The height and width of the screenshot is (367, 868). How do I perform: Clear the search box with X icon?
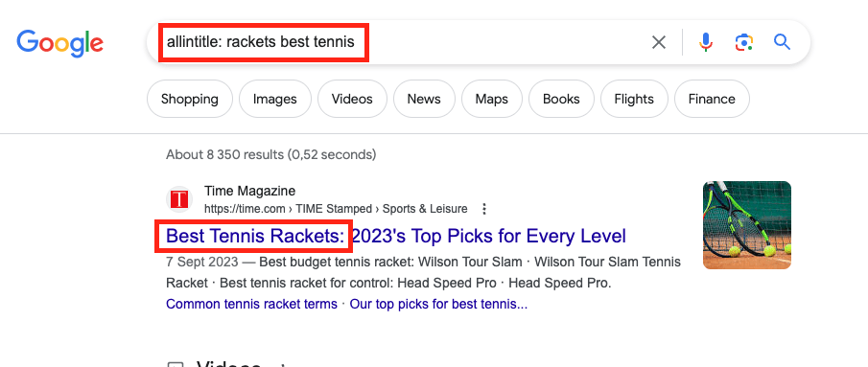(x=658, y=42)
